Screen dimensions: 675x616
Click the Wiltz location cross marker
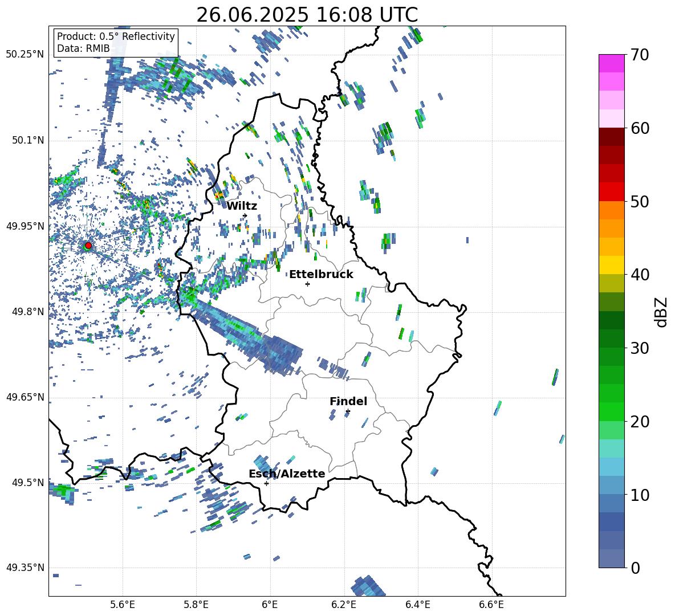coord(245,216)
